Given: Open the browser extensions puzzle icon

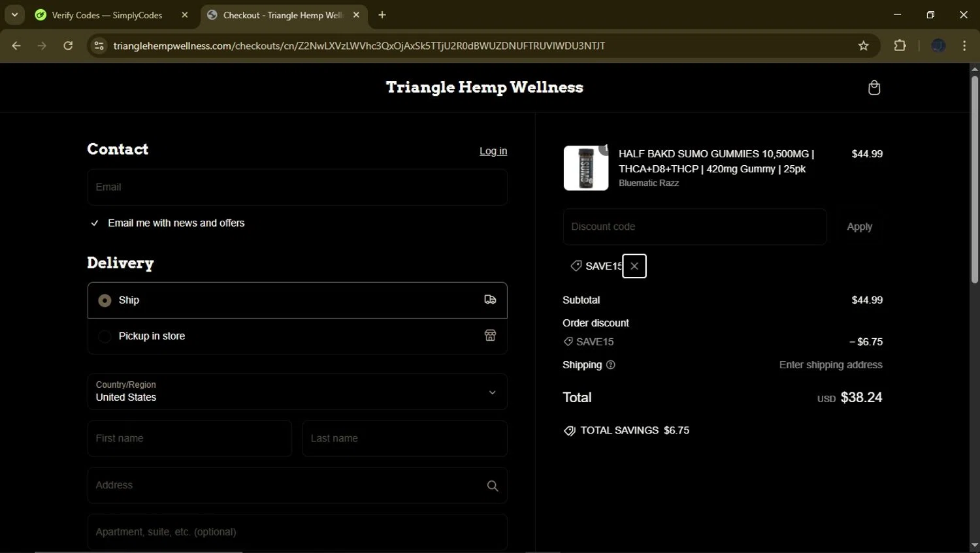Looking at the screenshot, I should coord(900,46).
